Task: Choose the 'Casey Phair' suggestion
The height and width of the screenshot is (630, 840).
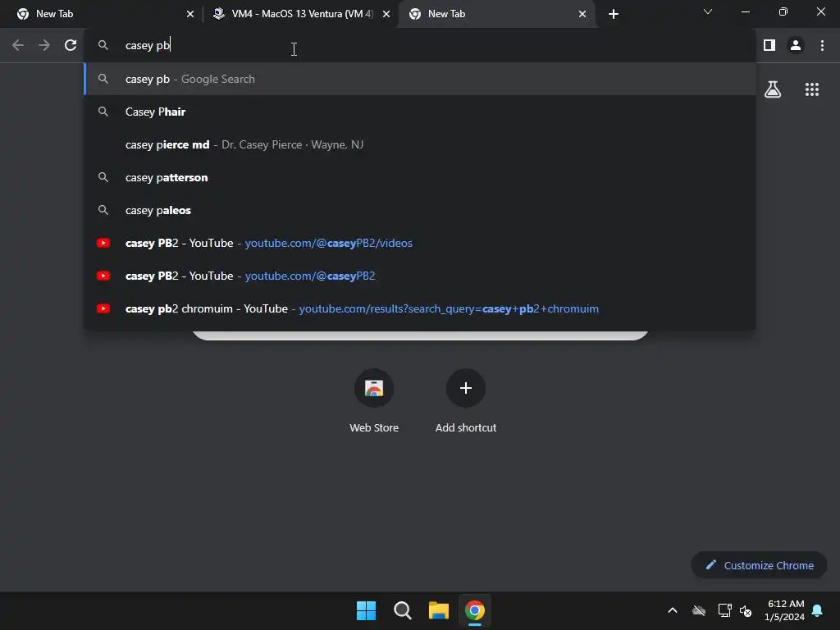Action: [x=421, y=112]
